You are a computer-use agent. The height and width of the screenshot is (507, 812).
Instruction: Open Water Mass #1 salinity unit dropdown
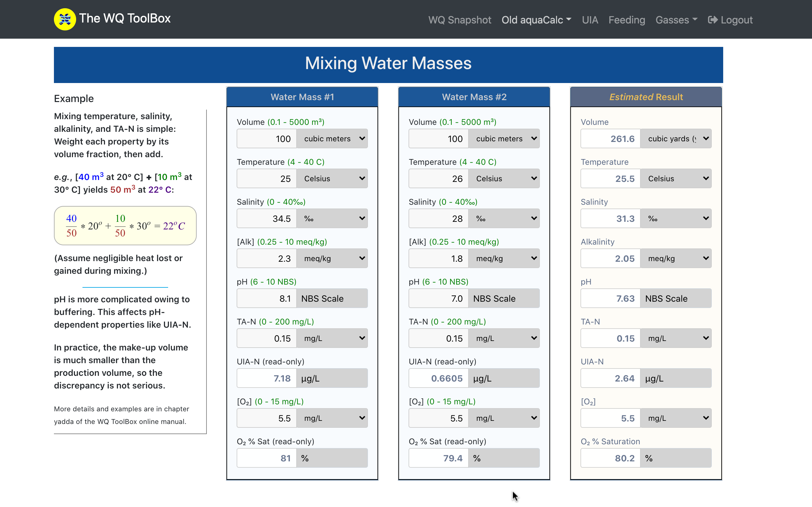tap(332, 218)
